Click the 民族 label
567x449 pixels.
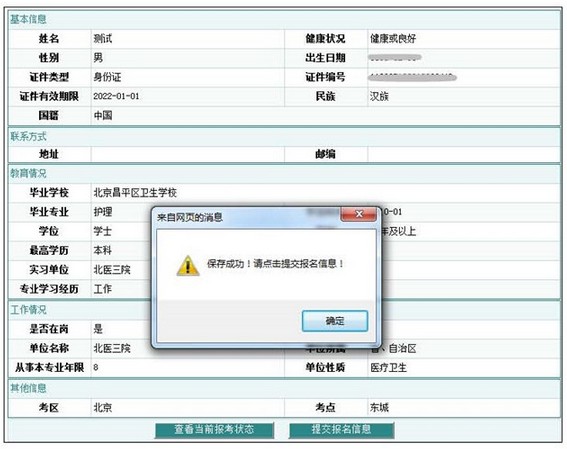325,96
